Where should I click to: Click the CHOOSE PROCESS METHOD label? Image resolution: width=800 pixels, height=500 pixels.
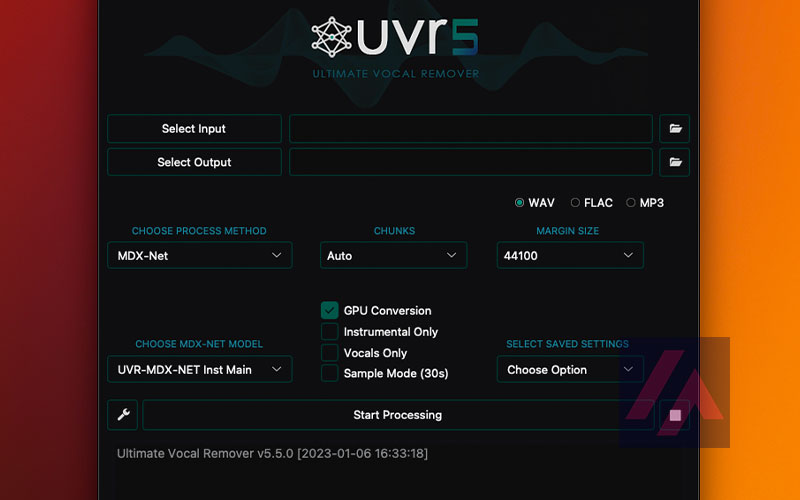pos(199,231)
